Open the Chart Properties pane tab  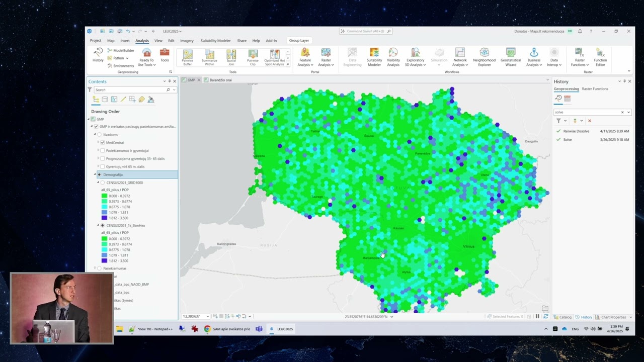tap(611, 317)
